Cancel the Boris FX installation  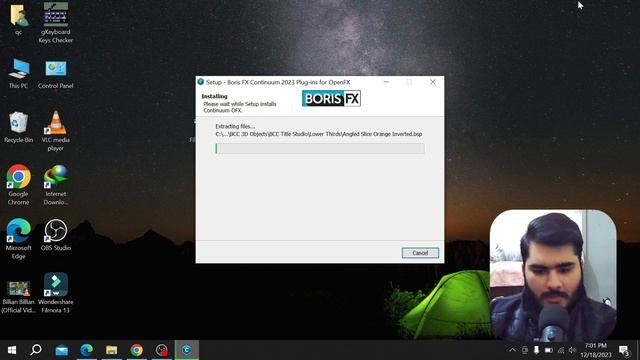[420, 253]
